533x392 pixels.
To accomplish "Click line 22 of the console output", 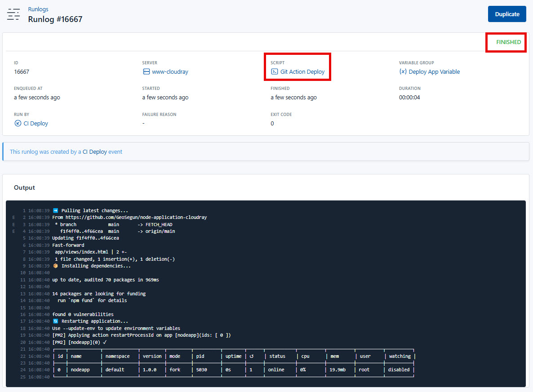I will pos(180,356).
